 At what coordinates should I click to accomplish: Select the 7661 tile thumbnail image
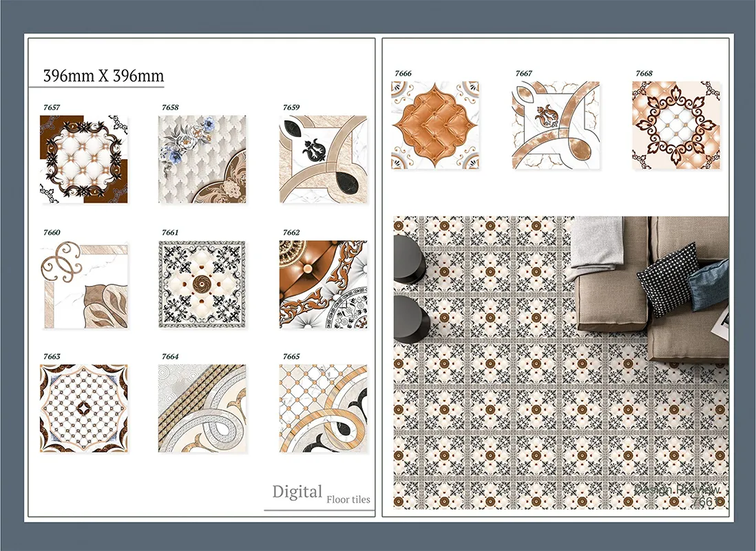tap(202, 284)
